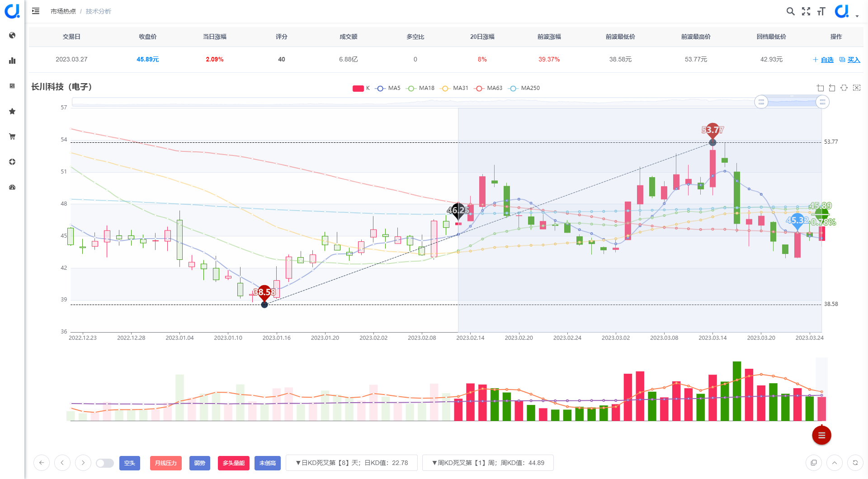868x479 pixels.
Task: Open 市场热点 breadcrumb item
Action: [x=63, y=11]
